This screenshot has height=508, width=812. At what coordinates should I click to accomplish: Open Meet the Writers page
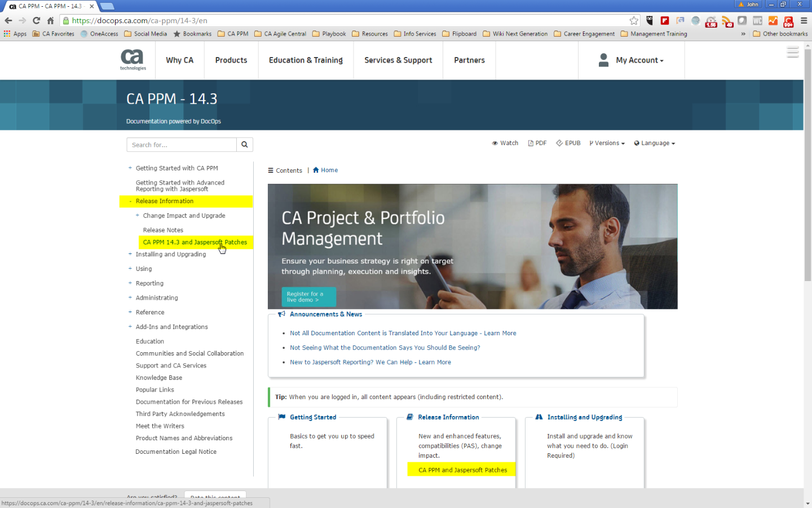(x=160, y=426)
